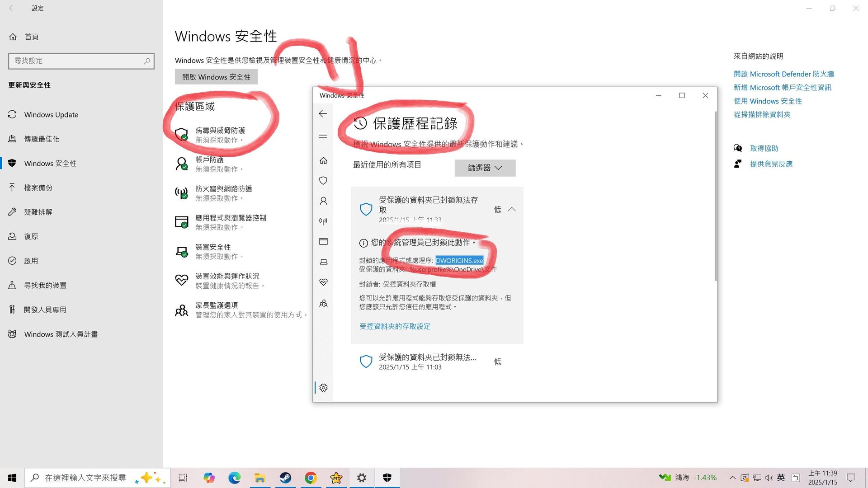Open Task View on taskbar

(183, 478)
